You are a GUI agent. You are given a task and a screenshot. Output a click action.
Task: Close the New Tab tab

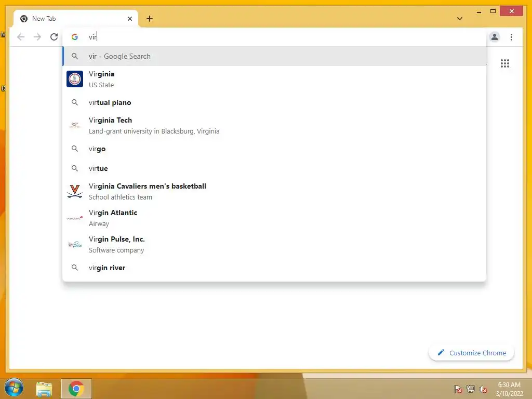pos(129,19)
